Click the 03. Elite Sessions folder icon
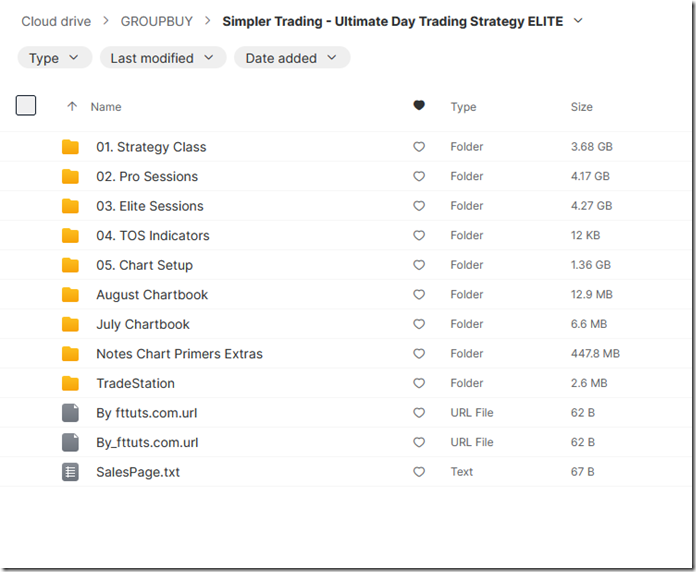696x572 pixels. click(70, 206)
